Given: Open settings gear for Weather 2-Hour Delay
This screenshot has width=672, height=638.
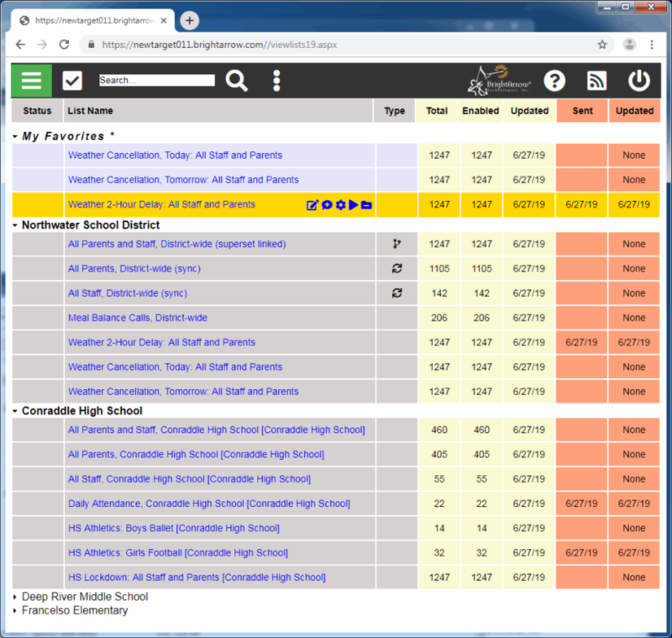Looking at the screenshot, I should click(340, 205).
